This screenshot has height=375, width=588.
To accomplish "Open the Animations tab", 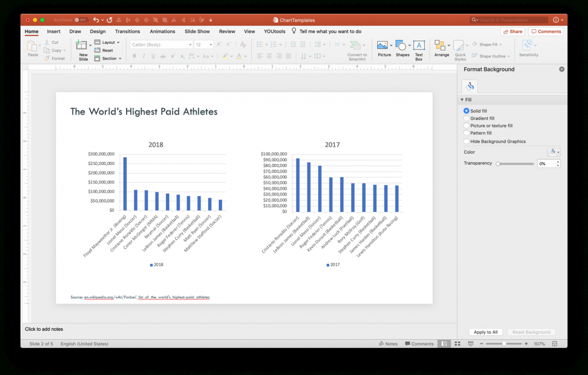I will pos(162,32).
